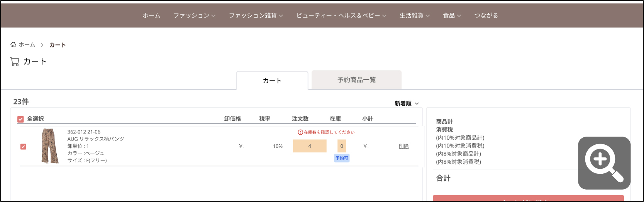Image resolution: width=644 pixels, height=202 pixels.
Task: Open the 新着順 sort dropdown
Action: tap(407, 103)
